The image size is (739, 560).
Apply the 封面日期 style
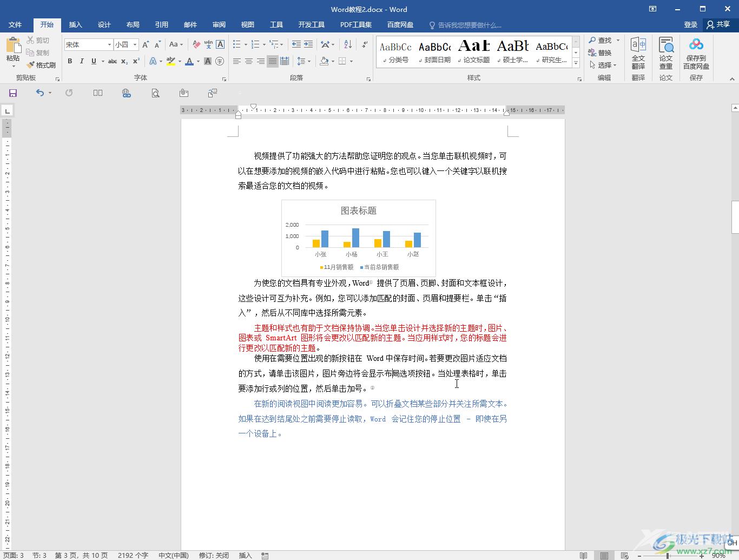[x=434, y=52]
